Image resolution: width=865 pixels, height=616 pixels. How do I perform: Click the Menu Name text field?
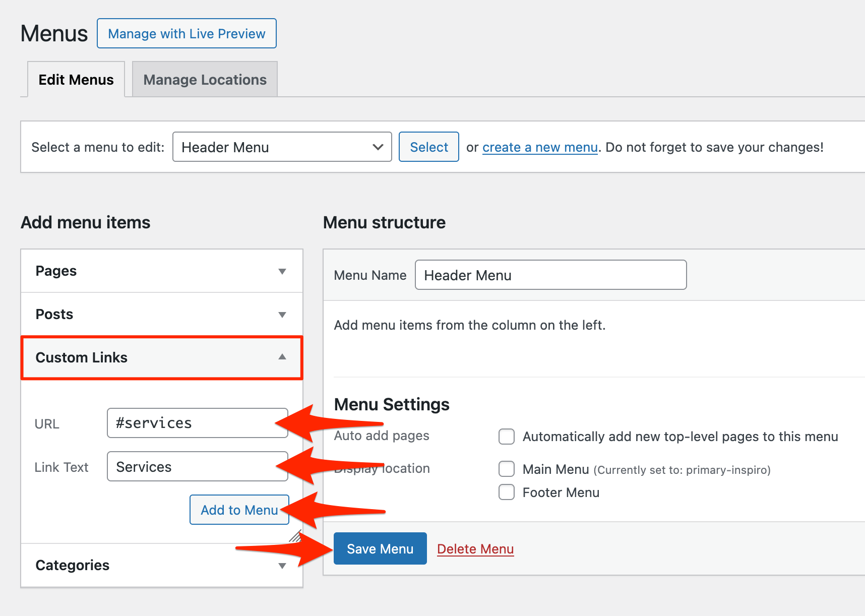[x=550, y=275]
